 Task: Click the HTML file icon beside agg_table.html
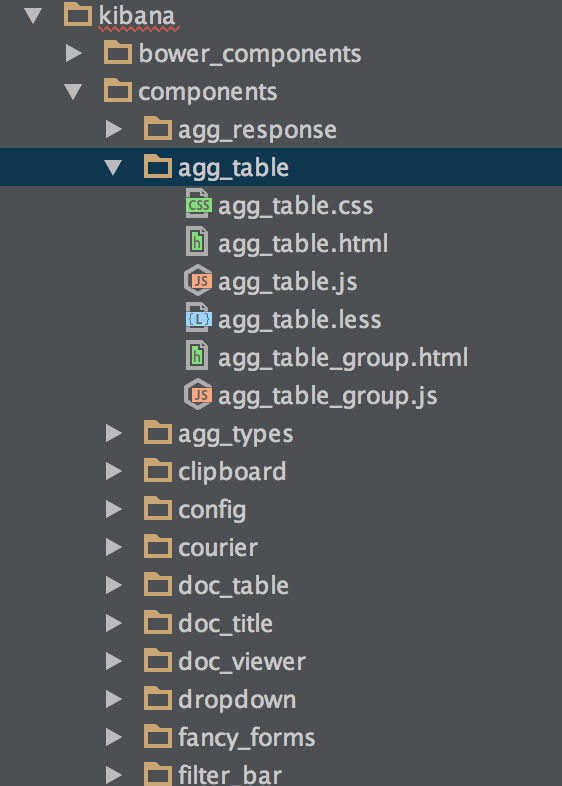click(x=197, y=242)
